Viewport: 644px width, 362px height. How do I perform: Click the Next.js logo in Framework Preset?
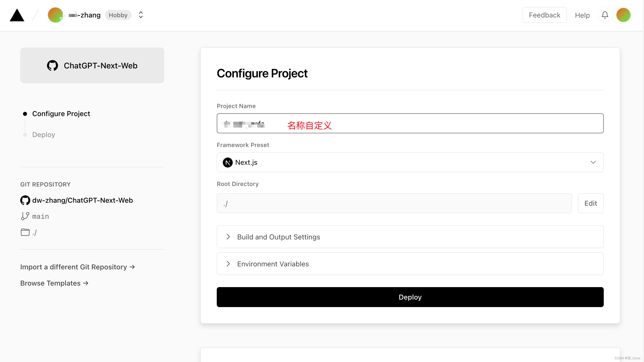click(x=227, y=162)
